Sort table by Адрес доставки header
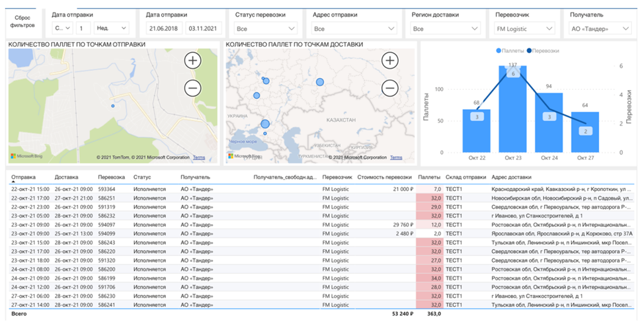 point(511,177)
